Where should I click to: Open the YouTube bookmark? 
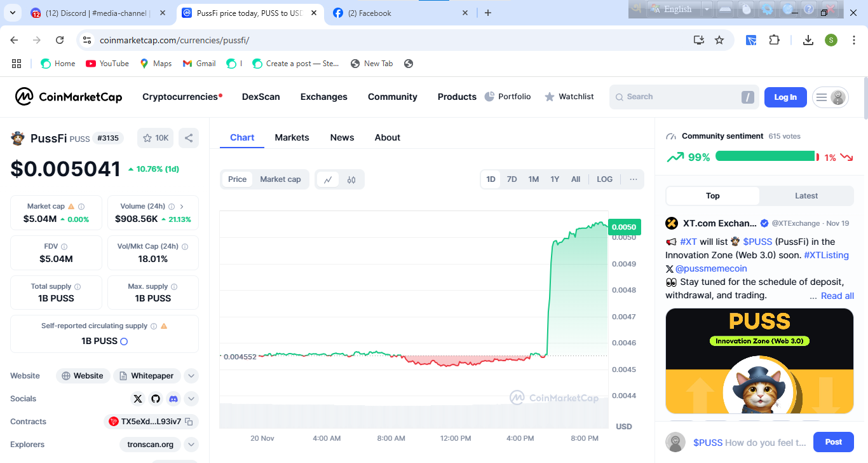click(x=107, y=64)
